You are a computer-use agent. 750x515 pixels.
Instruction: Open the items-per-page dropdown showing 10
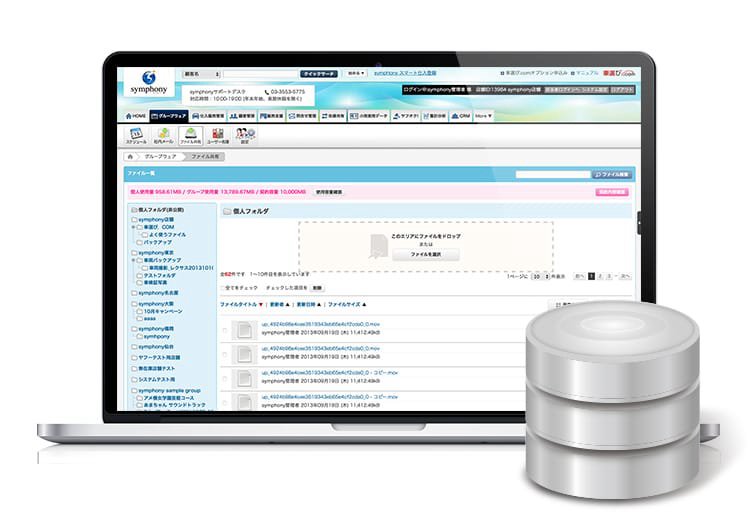[x=540, y=276]
